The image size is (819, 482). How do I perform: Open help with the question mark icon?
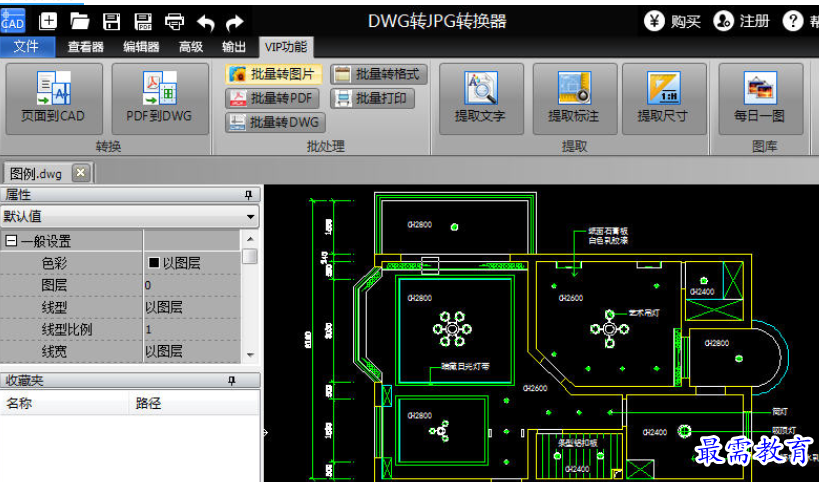[x=792, y=21]
